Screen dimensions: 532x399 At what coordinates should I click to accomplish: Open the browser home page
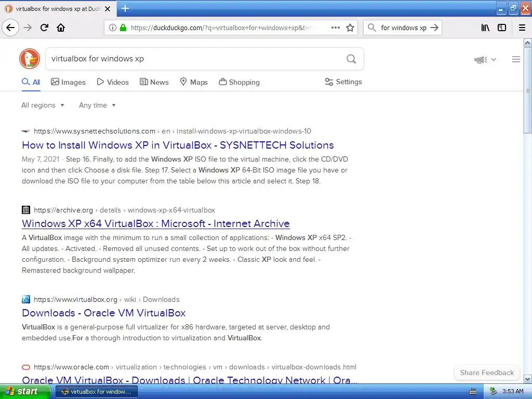(x=61, y=28)
